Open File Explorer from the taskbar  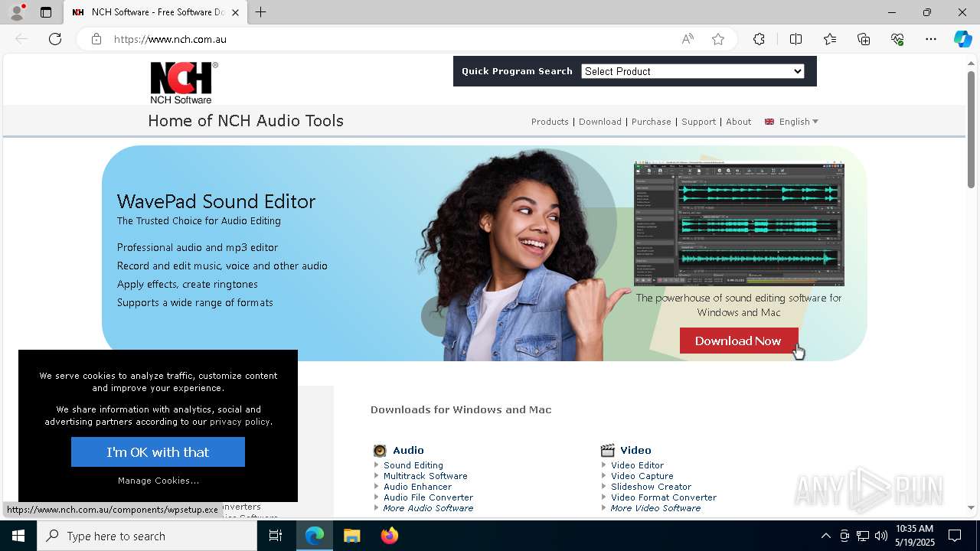point(352,536)
